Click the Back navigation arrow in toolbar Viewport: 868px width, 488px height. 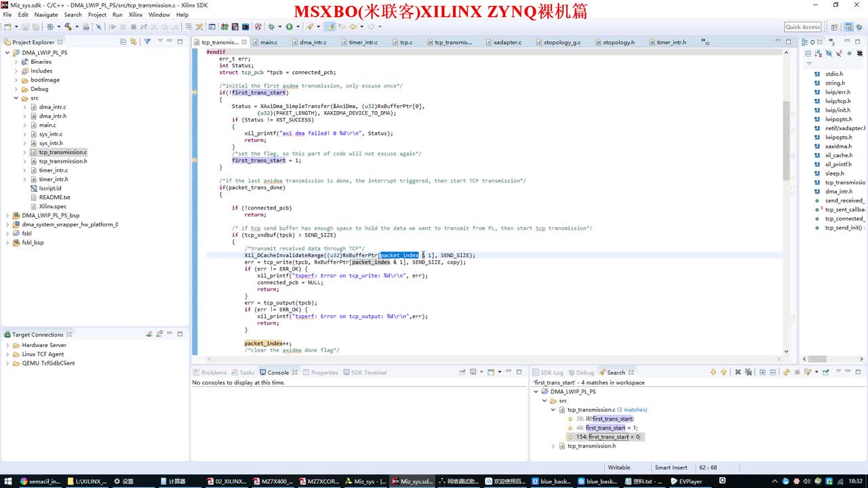pos(353,27)
